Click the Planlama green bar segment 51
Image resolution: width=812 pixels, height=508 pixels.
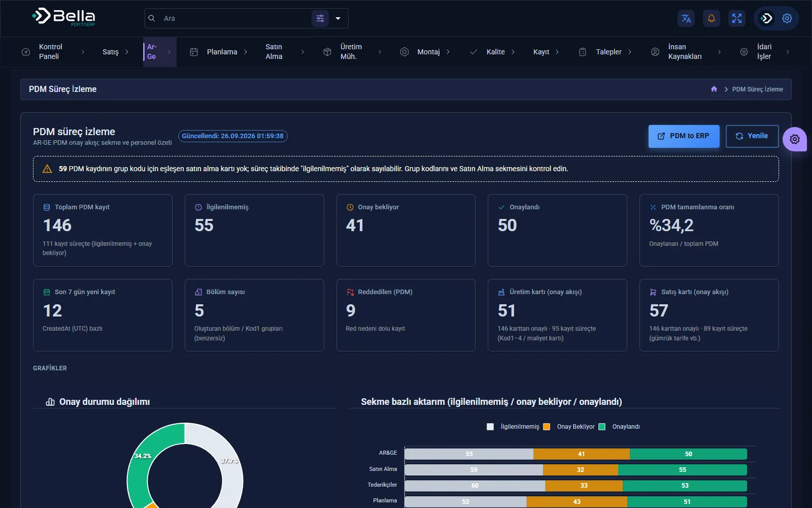pos(687,502)
